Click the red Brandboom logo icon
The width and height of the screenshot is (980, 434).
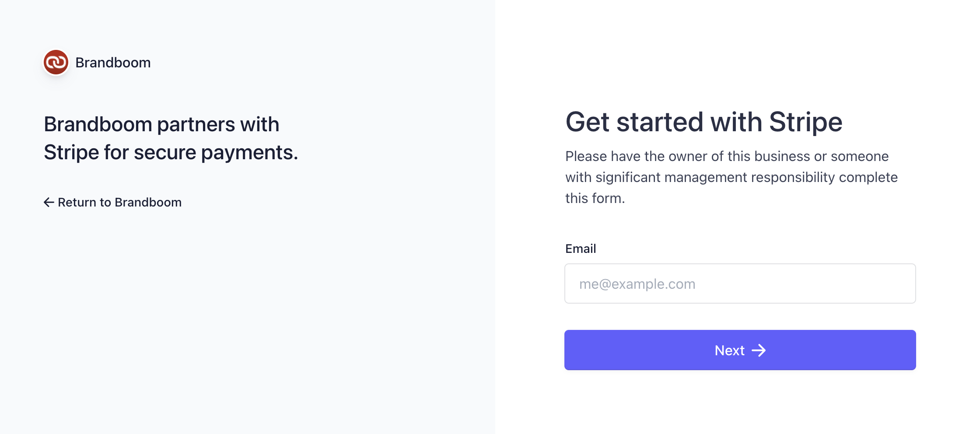pos(56,63)
